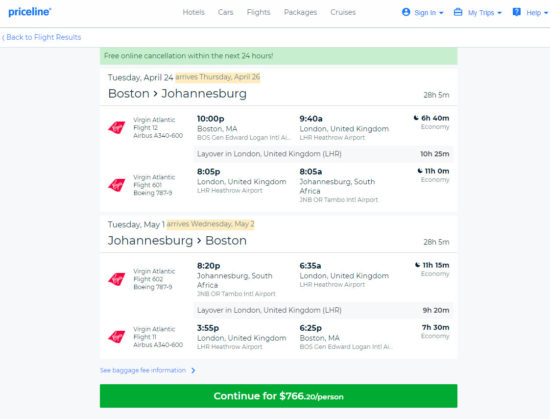
Task: Click the Help question mark icon
Action: point(516,12)
